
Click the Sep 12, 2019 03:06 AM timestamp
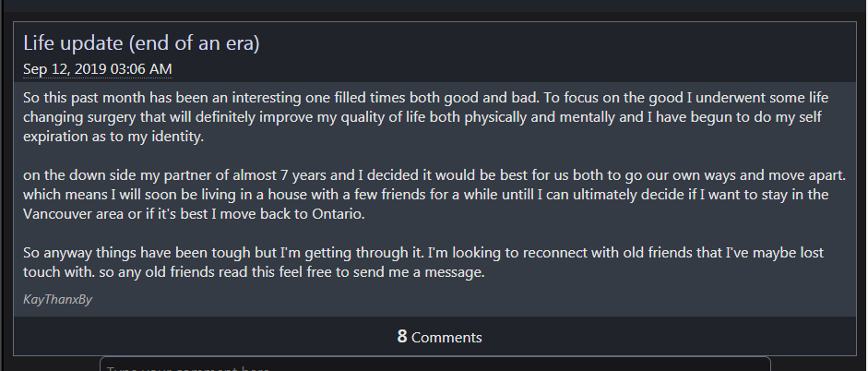(x=98, y=69)
